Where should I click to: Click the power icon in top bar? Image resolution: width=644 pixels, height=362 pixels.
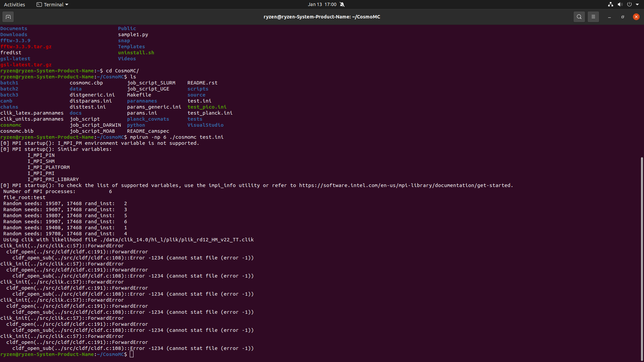coord(629,4)
